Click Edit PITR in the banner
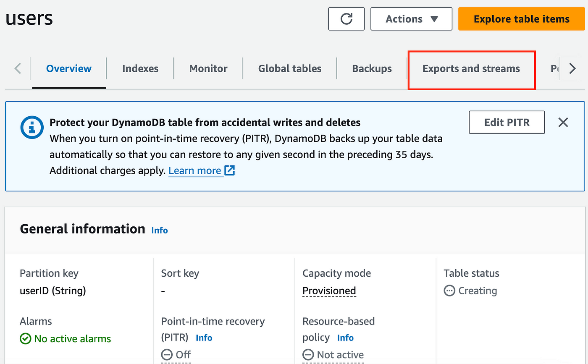This screenshot has height=364, width=588. pyautogui.click(x=507, y=122)
